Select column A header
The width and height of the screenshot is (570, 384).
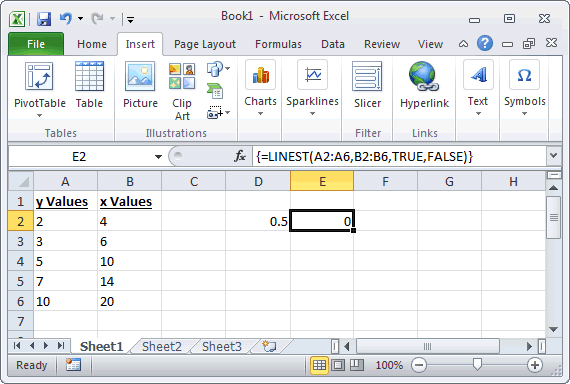point(65,181)
